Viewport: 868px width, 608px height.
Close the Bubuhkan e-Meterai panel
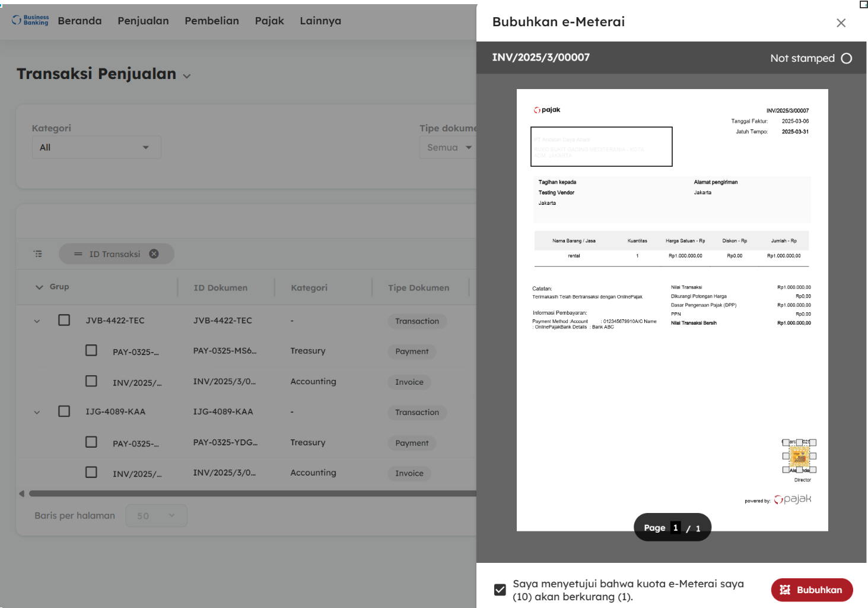[841, 23]
